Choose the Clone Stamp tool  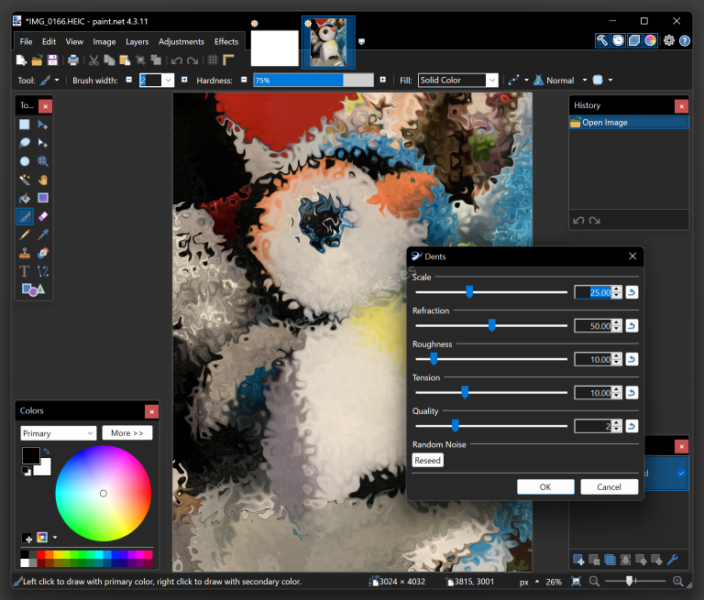pos(25,253)
